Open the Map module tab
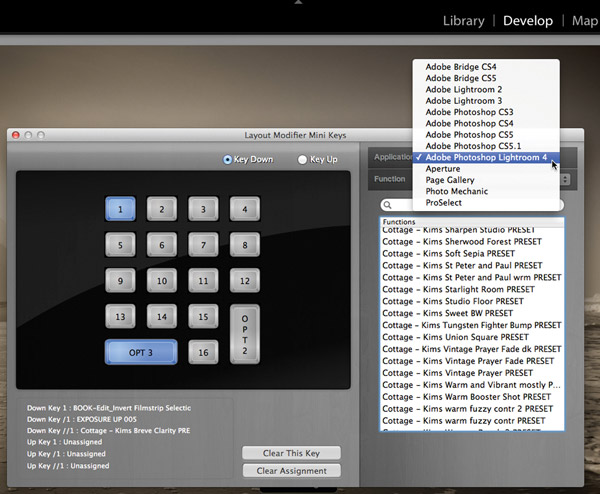Screen dimensions: 600x494 [x=585, y=21]
